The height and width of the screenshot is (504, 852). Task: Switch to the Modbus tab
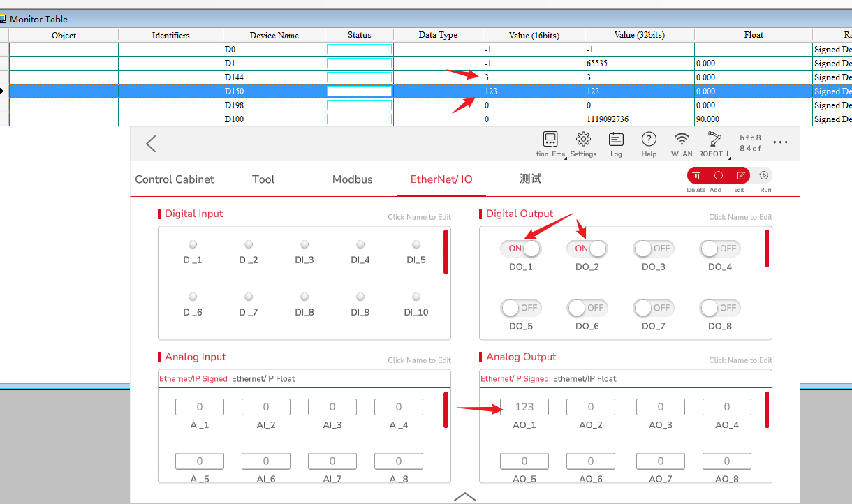point(352,179)
